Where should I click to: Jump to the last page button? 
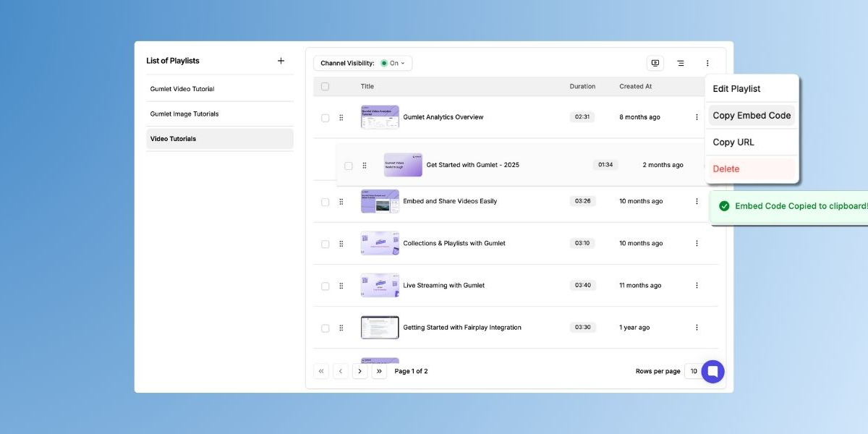pyautogui.click(x=379, y=372)
